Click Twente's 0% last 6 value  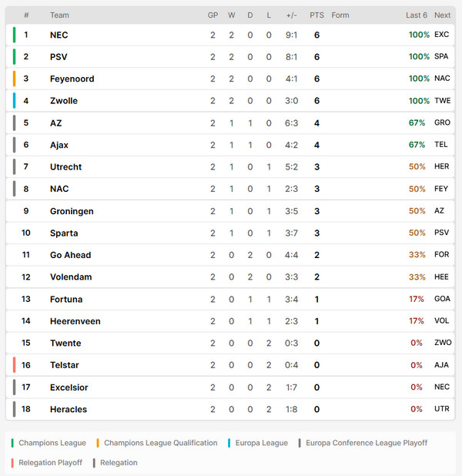(417, 343)
